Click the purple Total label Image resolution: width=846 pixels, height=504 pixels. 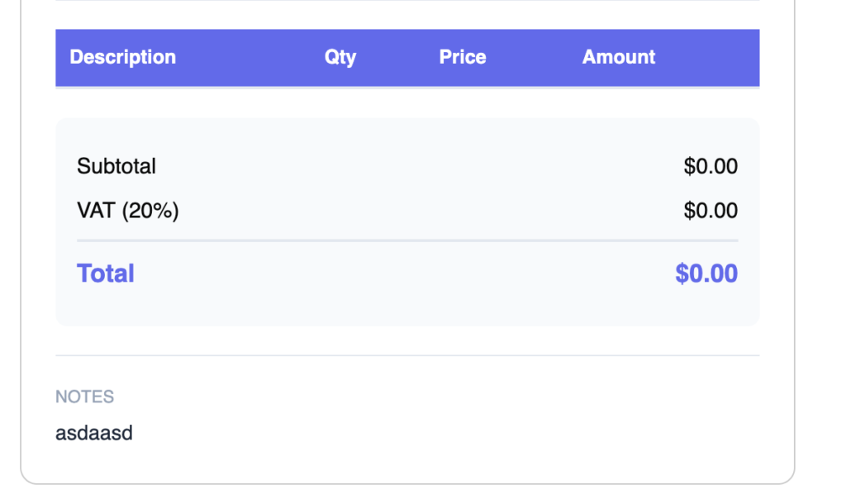pyautogui.click(x=106, y=273)
